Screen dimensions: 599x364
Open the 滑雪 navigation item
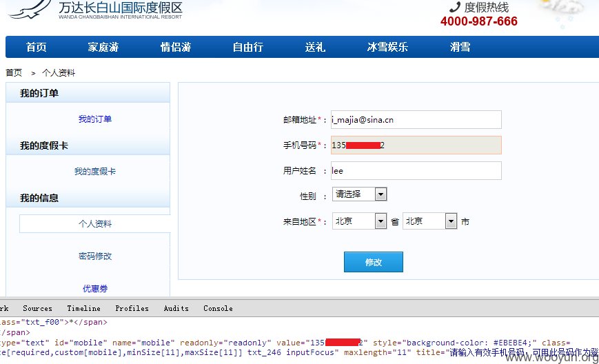point(460,47)
